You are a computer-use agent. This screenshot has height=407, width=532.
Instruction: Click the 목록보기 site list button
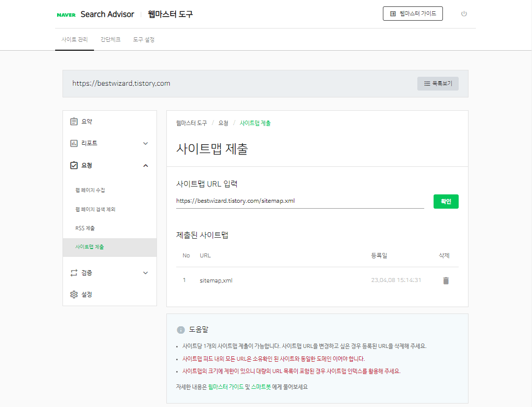(438, 83)
